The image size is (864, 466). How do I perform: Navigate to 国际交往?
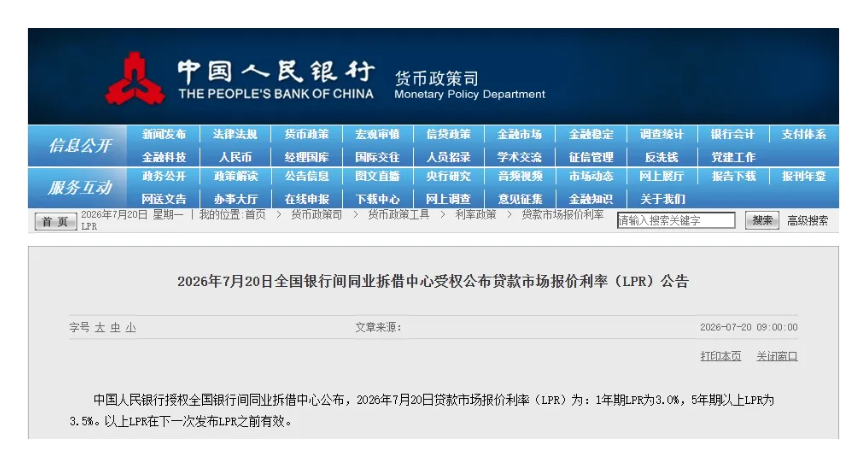click(377, 157)
